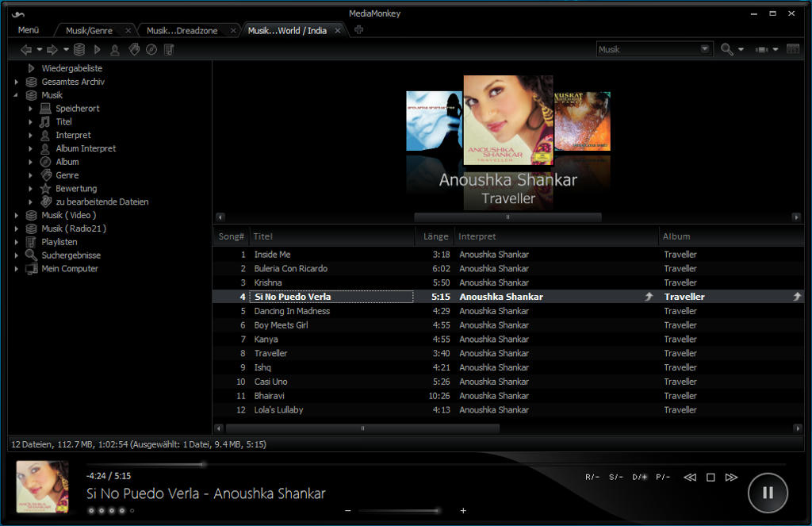
Task: Close the Musik...World / India tab
Action: coord(338,31)
